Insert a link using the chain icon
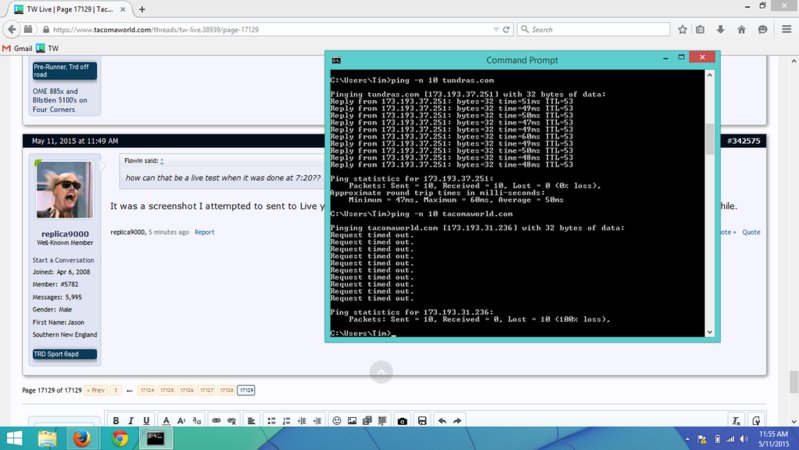The image size is (799, 450). (x=216, y=420)
